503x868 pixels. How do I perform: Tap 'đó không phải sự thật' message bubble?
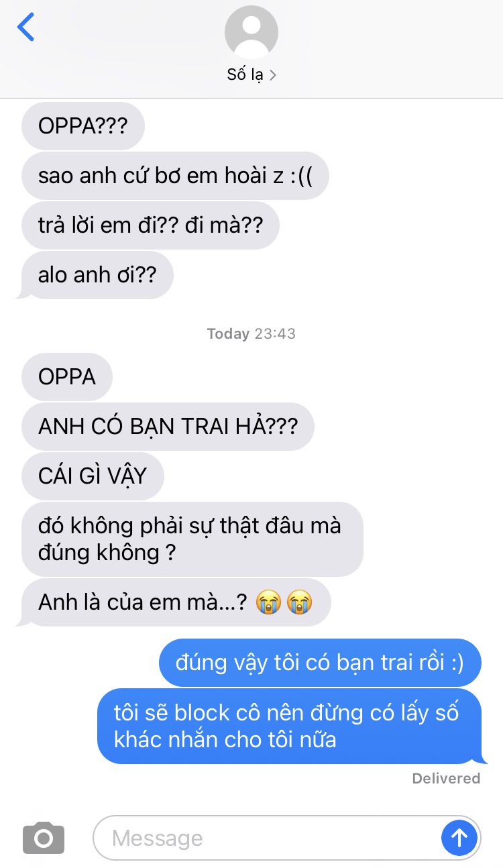[192, 539]
